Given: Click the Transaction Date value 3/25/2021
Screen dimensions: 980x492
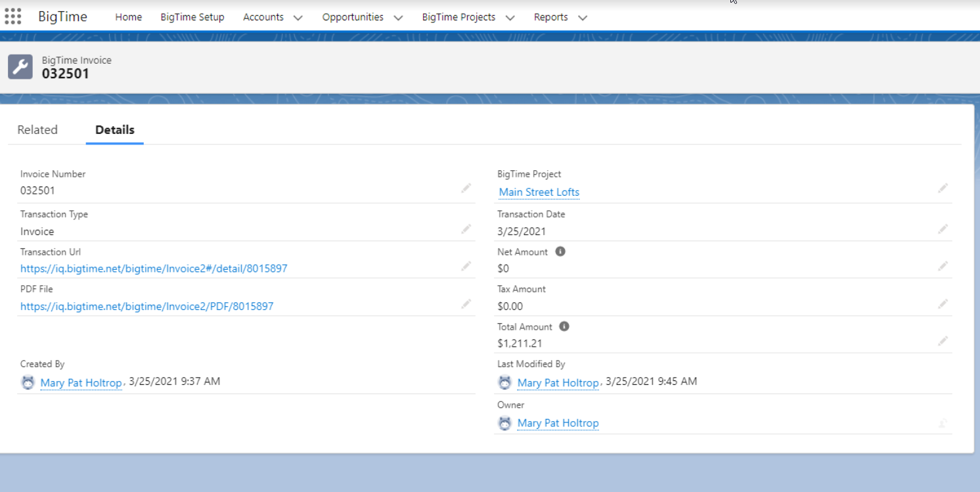Looking at the screenshot, I should tap(522, 231).
